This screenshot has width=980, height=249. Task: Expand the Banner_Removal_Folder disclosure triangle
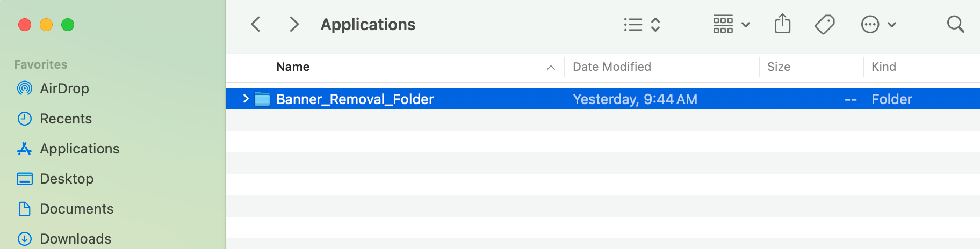coord(246,99)
